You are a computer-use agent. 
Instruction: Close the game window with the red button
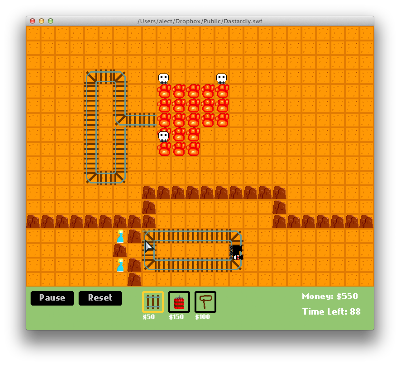(33, 21)
